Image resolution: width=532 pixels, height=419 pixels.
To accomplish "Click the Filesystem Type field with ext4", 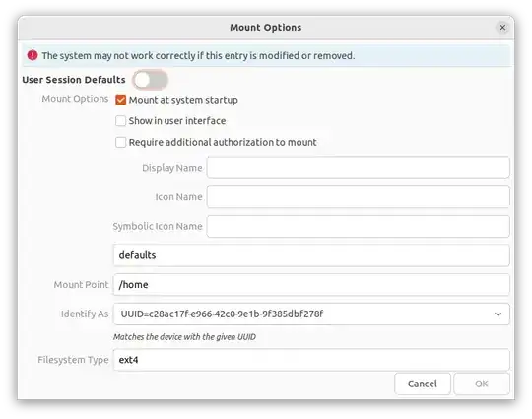I will point(311,360).
